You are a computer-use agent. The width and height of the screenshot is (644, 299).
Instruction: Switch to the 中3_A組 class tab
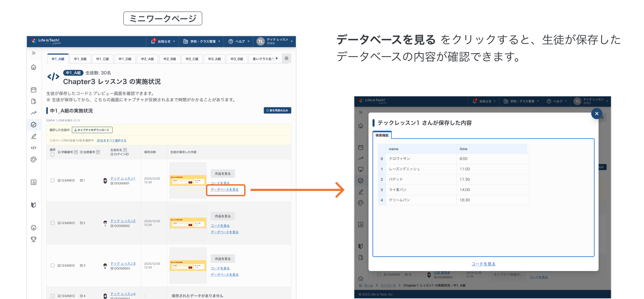click(214, 59)
